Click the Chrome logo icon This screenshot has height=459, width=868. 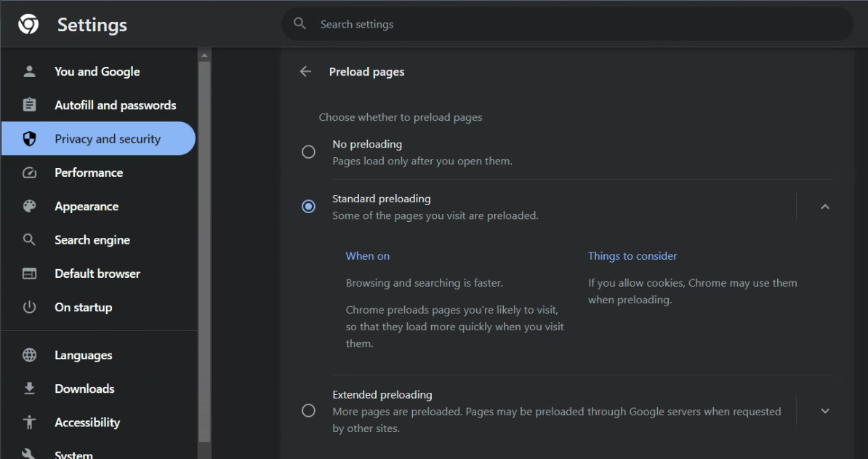click(x=28, y=24)
